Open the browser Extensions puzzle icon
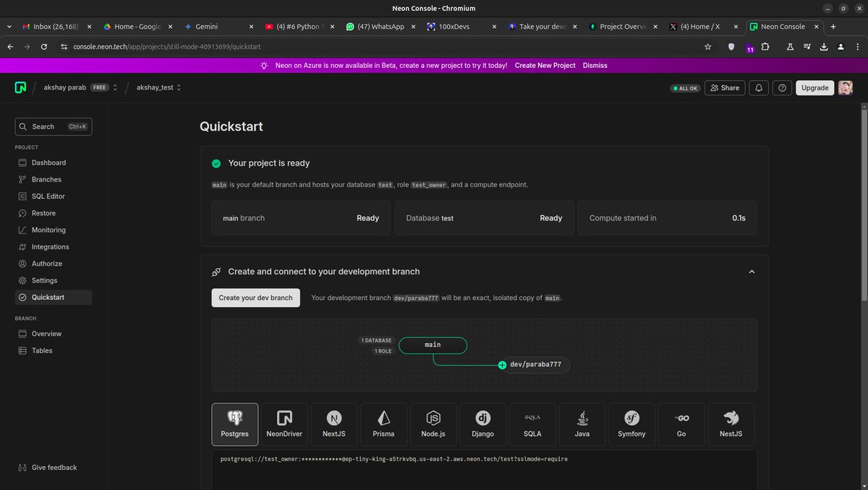The height and width of the screenshot is (490, 868). [766, 46]
